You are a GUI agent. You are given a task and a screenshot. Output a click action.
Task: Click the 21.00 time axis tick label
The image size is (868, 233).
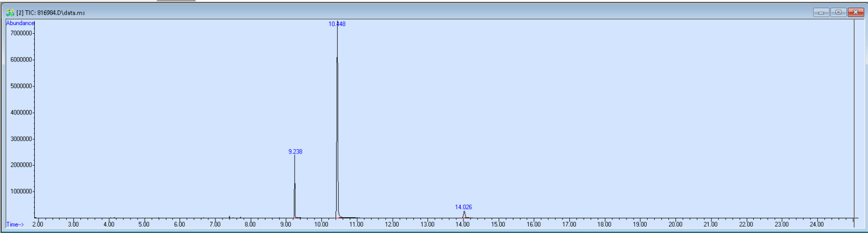710,224
